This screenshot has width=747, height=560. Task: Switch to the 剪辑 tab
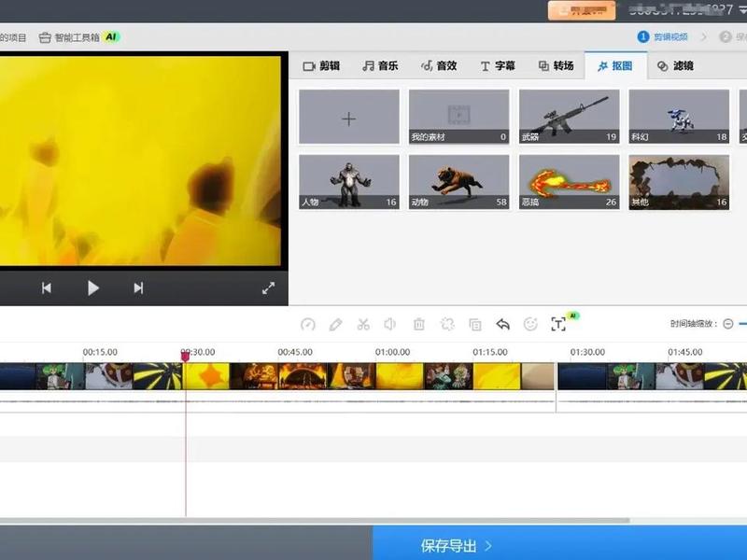[321, 65]
